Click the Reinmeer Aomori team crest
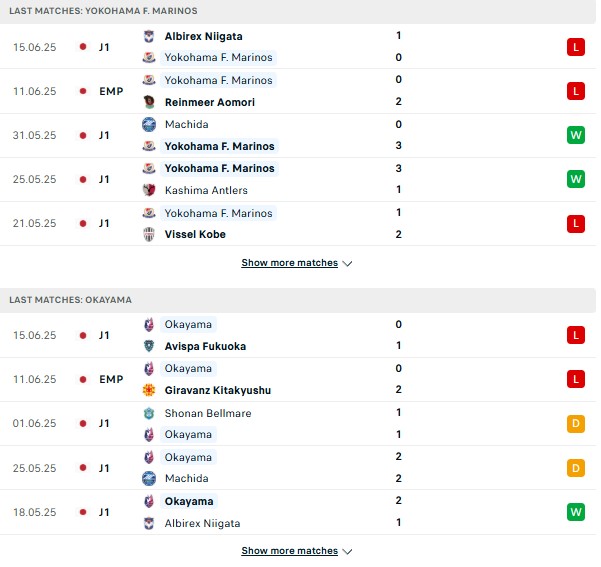The height and width of the screenshot is (567, 601). point(149,102)
